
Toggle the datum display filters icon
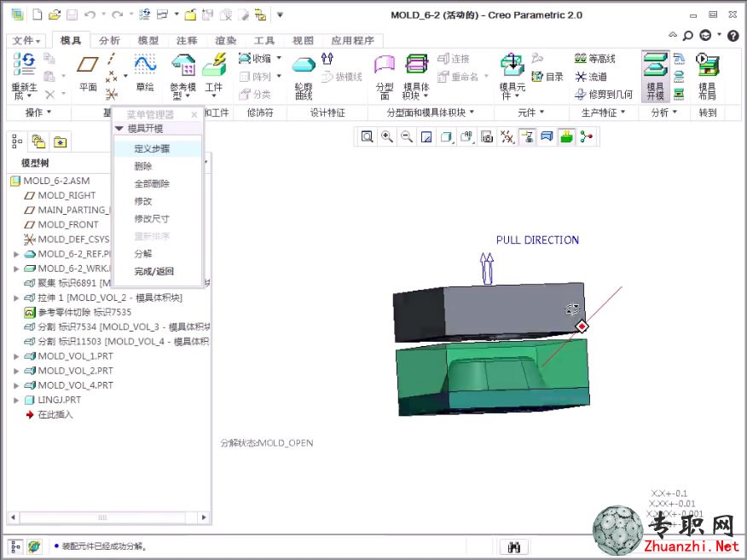click(507, 137)
